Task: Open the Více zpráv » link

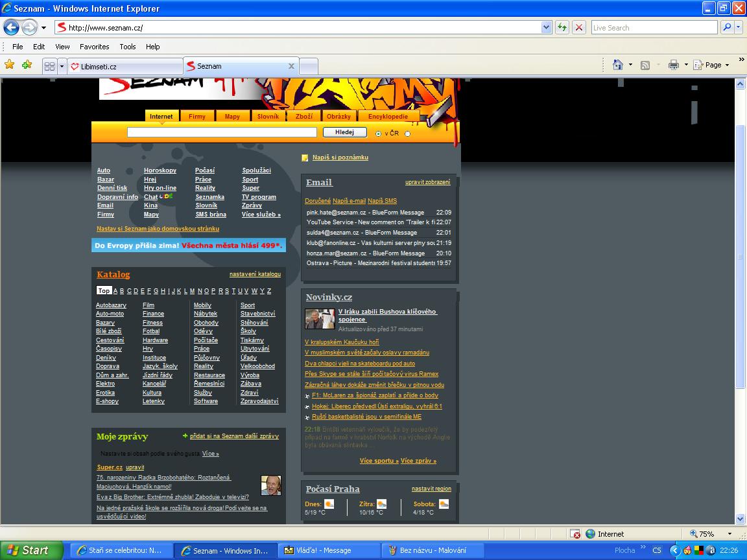Action: pyautogui.click(x=418, y=461)
